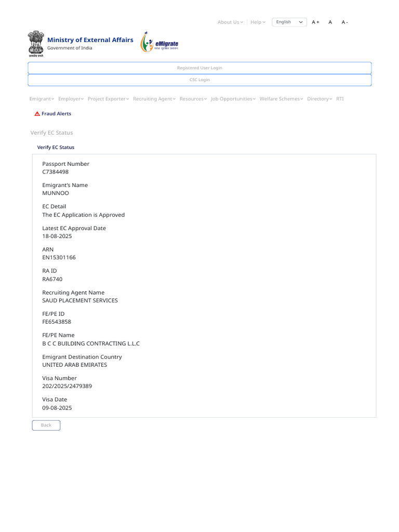
Task: Reset font size with the A button
Action: click(330, 22)
